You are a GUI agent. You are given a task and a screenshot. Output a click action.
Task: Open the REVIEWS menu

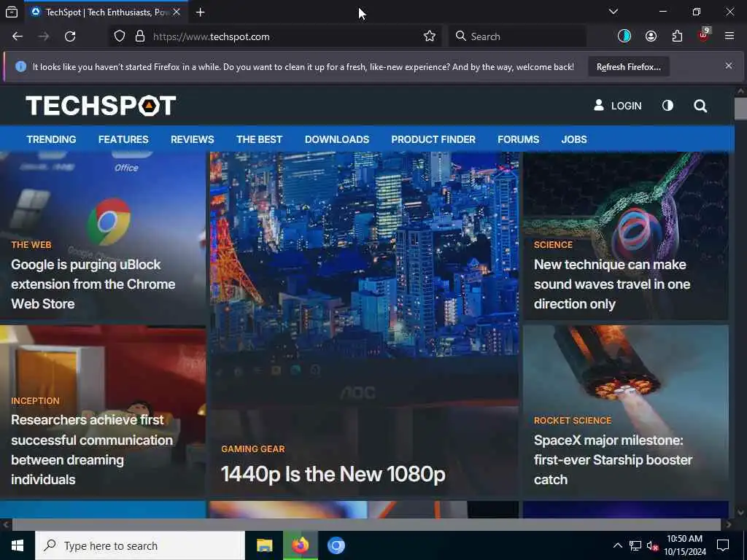click(x=193, y=139)
